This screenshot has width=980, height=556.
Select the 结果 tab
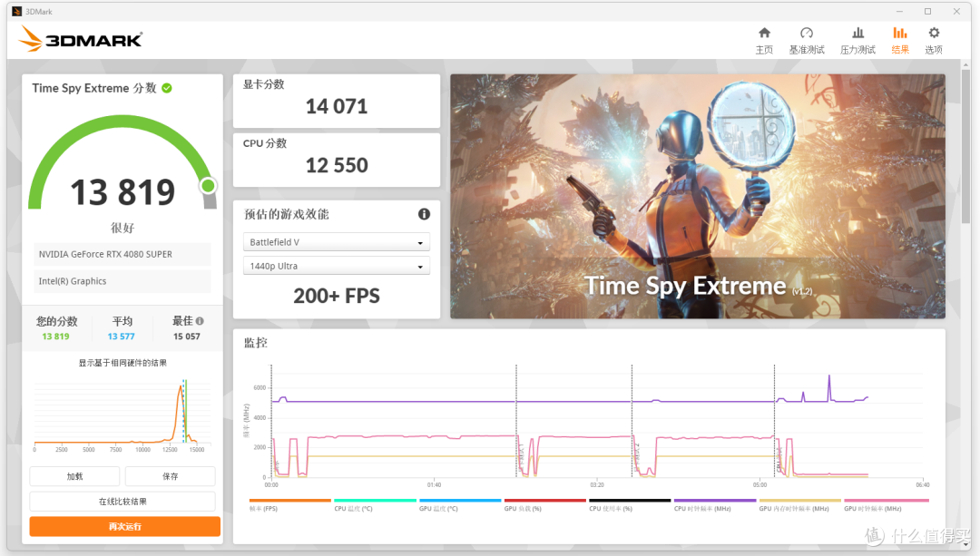pos(900,41)
